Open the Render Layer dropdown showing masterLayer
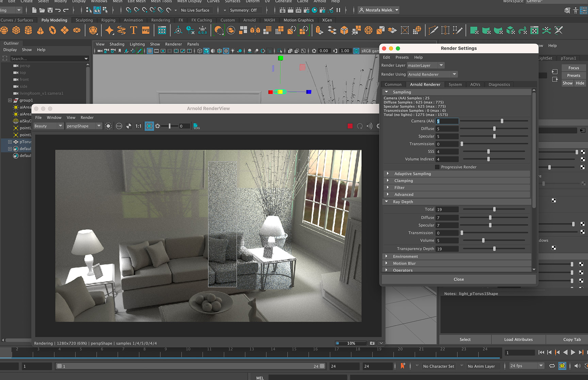Image resolution: width=588 pixels, height=380 pixels. (441, 65)
